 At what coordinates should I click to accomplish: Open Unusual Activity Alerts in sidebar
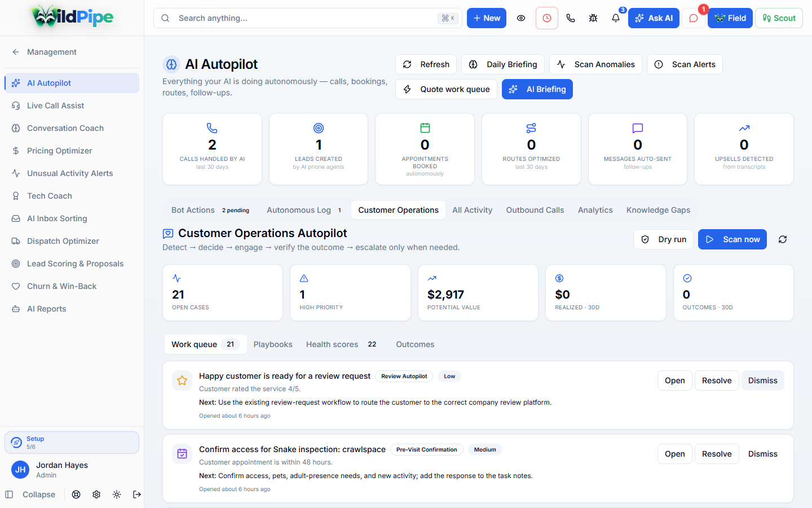pyautogui.click(x=72, y=173)
